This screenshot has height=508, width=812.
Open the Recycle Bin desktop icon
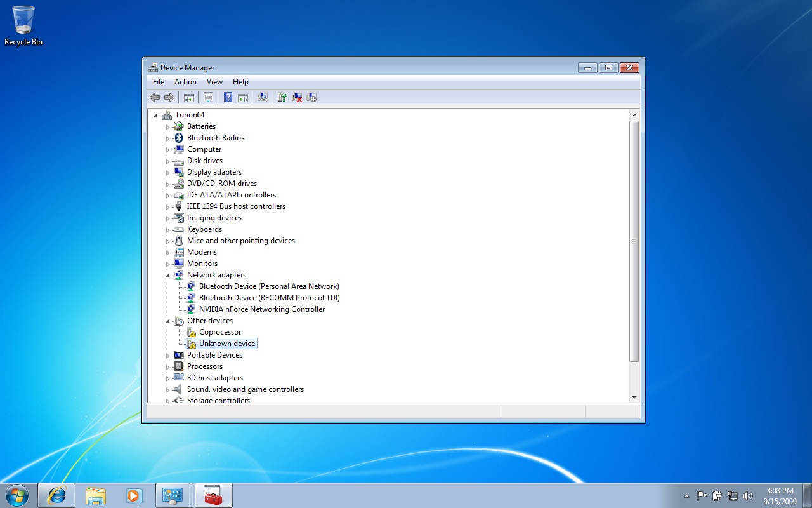pos(23,26)
